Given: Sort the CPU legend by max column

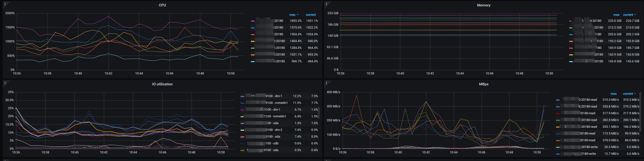Looking at the screenshot, I should tap(293, 15).
